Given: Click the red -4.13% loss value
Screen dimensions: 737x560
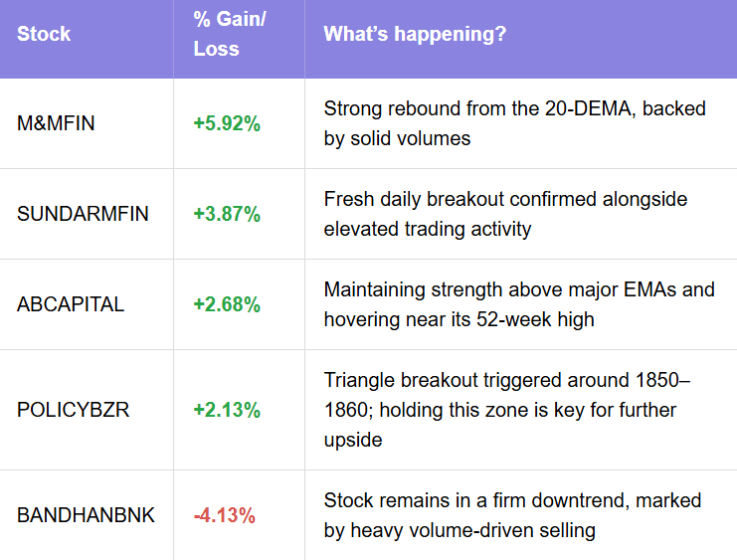Looking at the screenshot, I should coord(225,515).
